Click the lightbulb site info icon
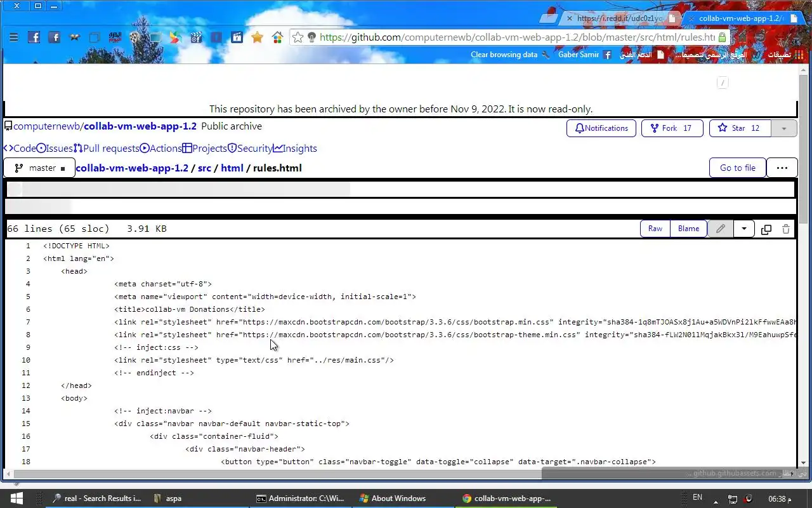The height and width of the screenshot is (508, 812). 311,37
